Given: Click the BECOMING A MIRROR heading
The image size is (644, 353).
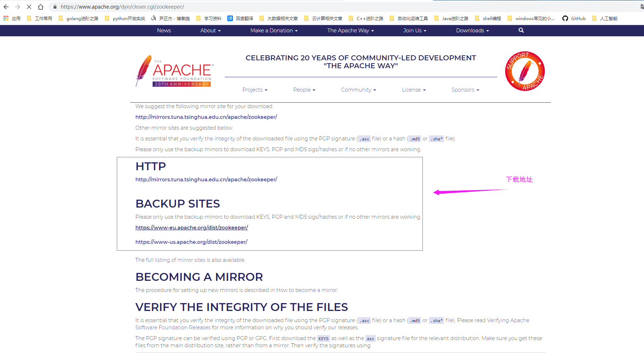Looking at the screenshot, I should click(199, 277).
